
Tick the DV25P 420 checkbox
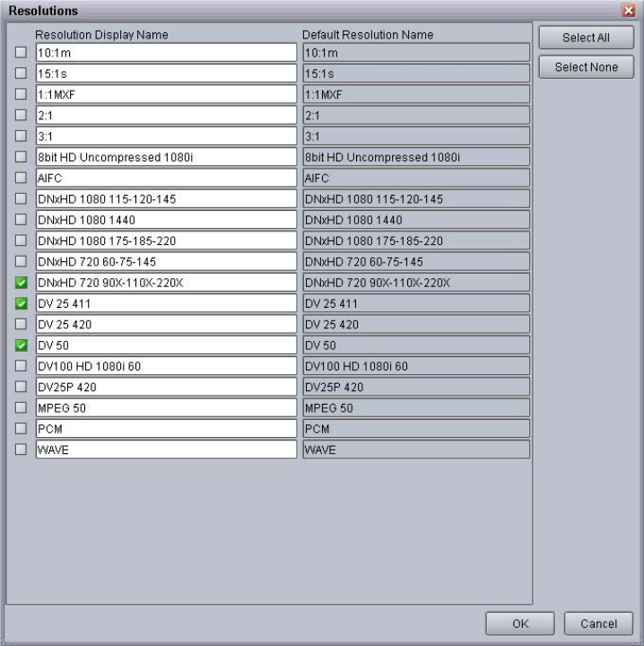tap(21, 387)
